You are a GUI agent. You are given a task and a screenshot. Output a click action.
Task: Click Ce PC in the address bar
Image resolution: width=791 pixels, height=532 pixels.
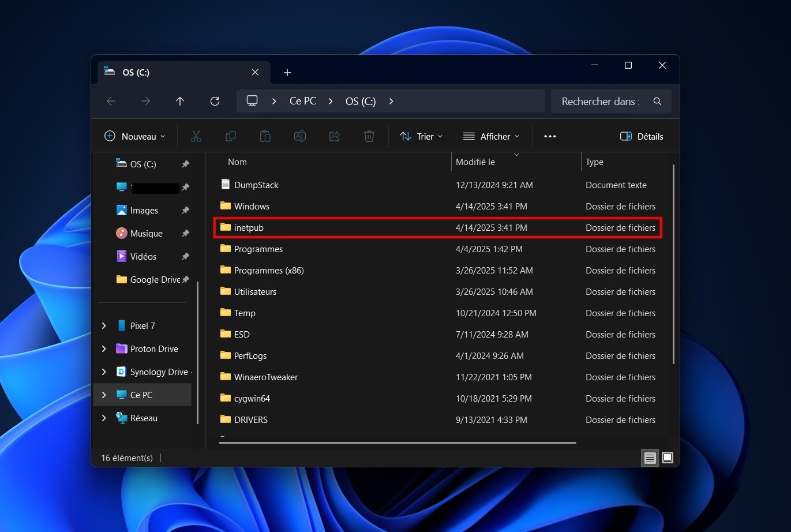click(302, 102)
